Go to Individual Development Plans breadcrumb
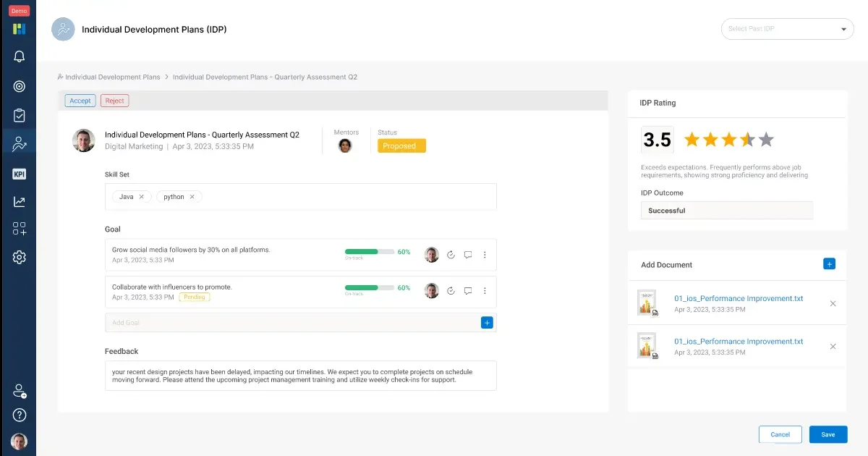This screenshot has height=456, width=868. (112, 77)
